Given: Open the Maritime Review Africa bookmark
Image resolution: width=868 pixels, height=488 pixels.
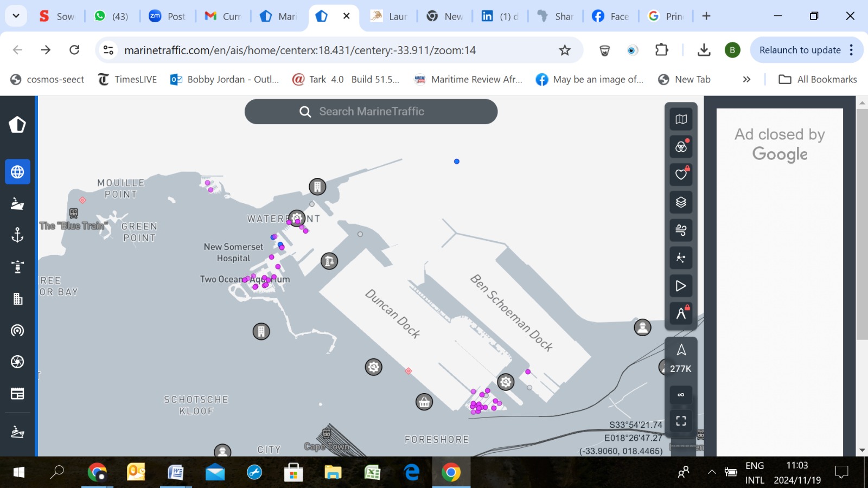Looking at the screenshot, I should [469, 79].
